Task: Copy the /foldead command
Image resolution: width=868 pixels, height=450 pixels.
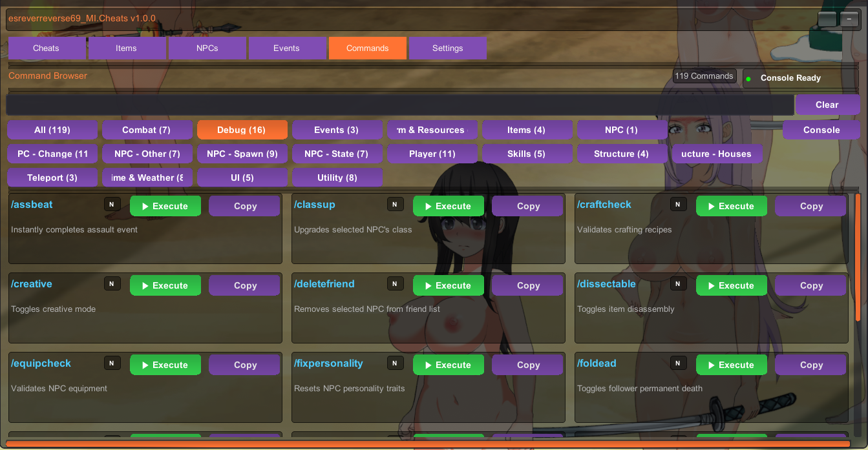Action: [x=810, y=365]
